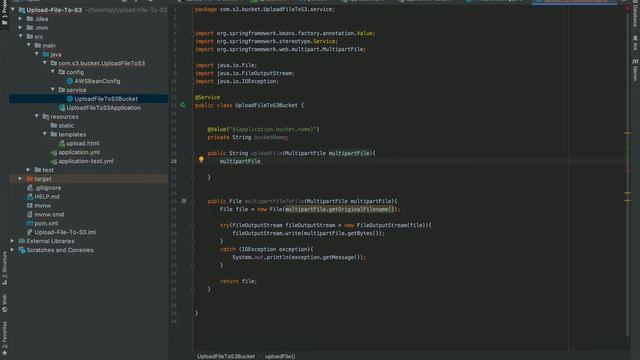Click the upload.html file icon

62,143
